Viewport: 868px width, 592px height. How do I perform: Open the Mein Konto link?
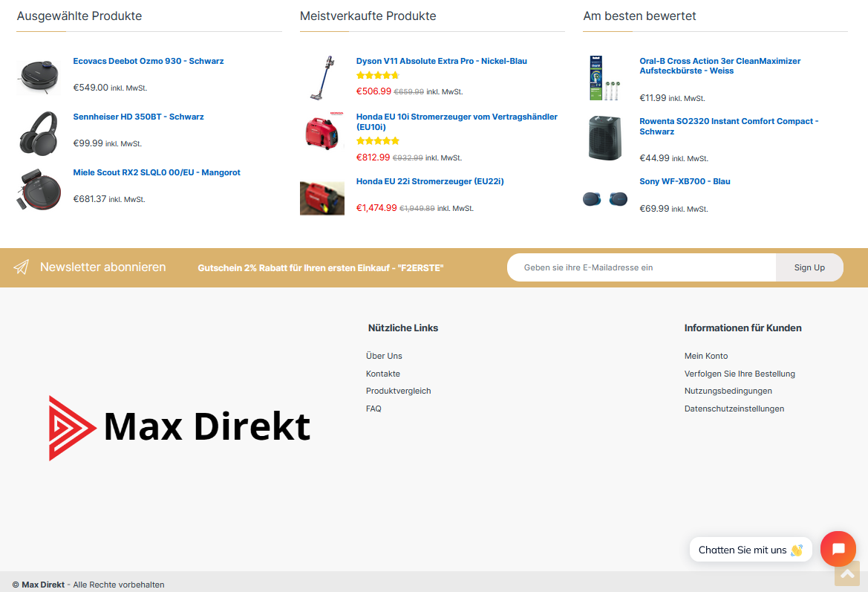tap(706, 356)
